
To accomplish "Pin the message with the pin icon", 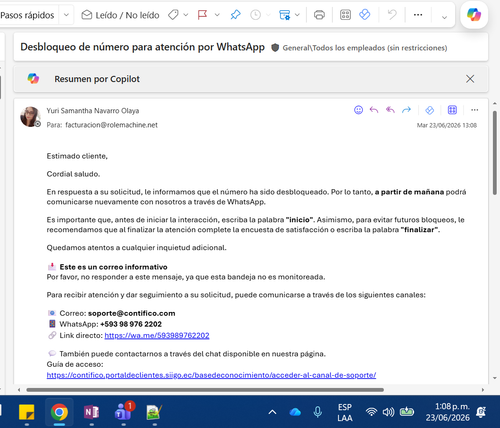I will (235, 15).
